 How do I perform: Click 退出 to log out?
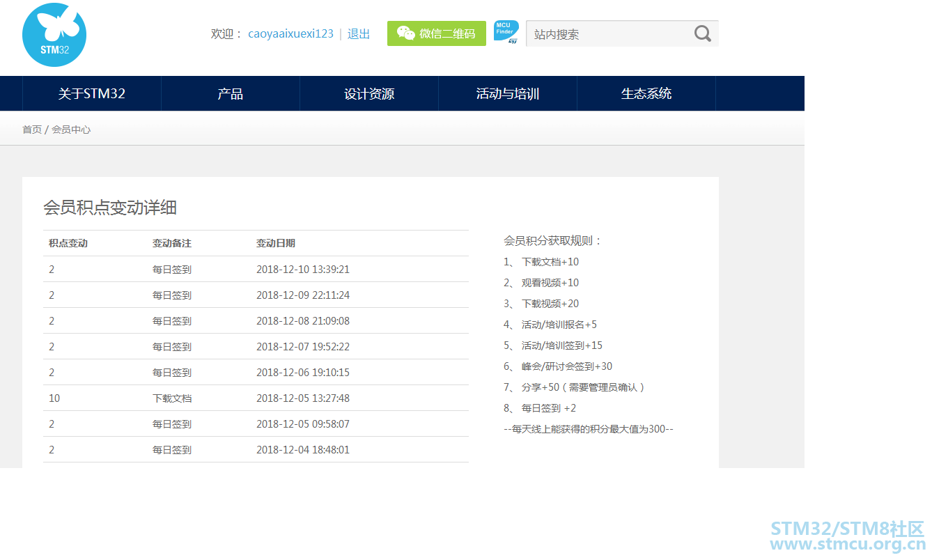[359, 33]
